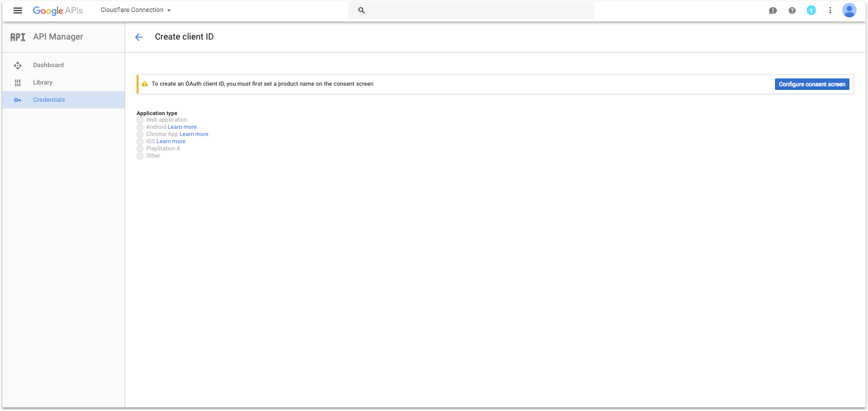Click the vertical three-dot settings icon
Screen dimensions: 868x411
(x=830, y=10)
